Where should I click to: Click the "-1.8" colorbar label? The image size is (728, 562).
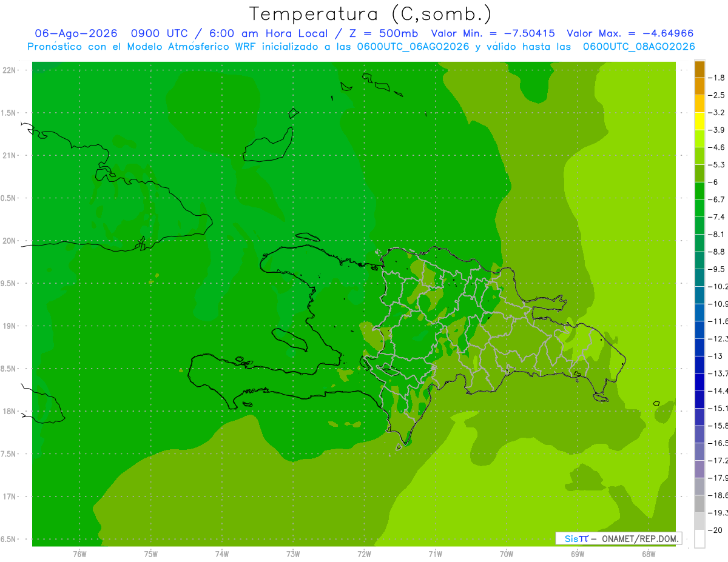716,78
